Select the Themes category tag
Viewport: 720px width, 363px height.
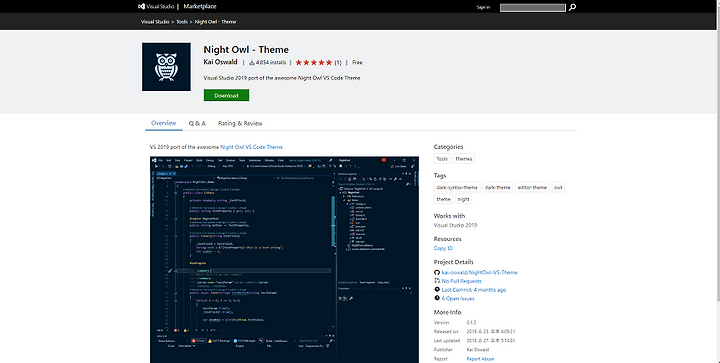[463, 159]
